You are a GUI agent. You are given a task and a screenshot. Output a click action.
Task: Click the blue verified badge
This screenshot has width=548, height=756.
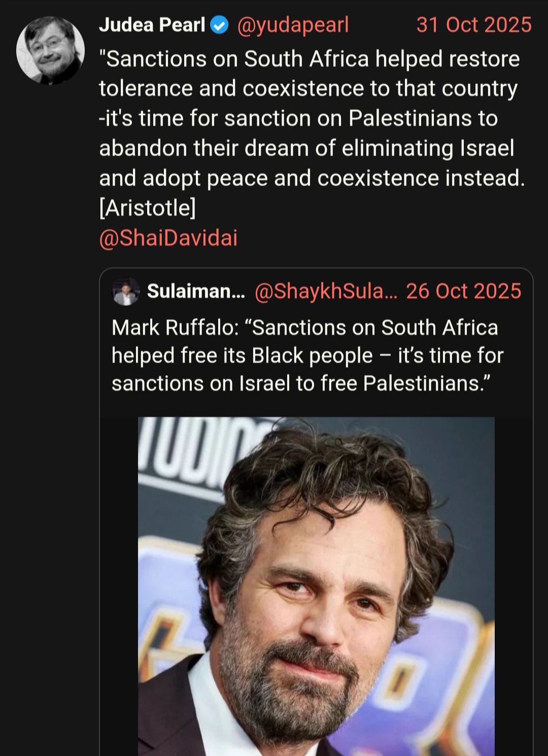(x=219, y=25)
